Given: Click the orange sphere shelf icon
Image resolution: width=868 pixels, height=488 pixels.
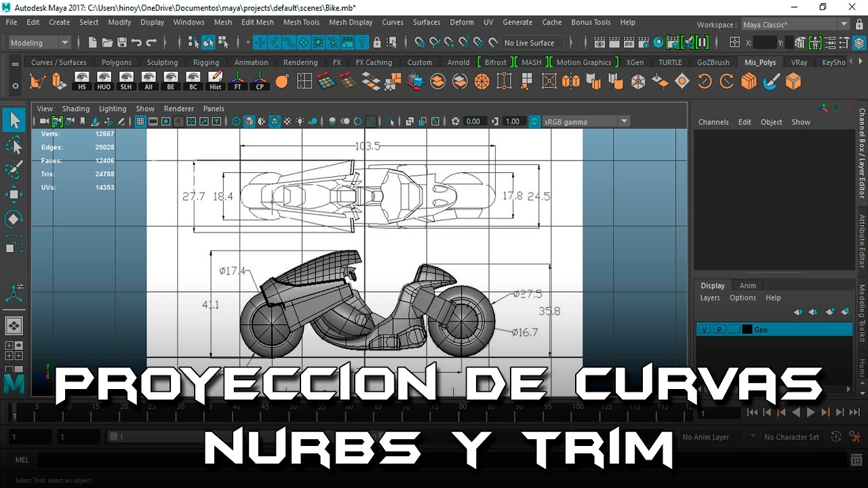Looking at the screenshot, I should pyautogui.click(x=282, y=82).
